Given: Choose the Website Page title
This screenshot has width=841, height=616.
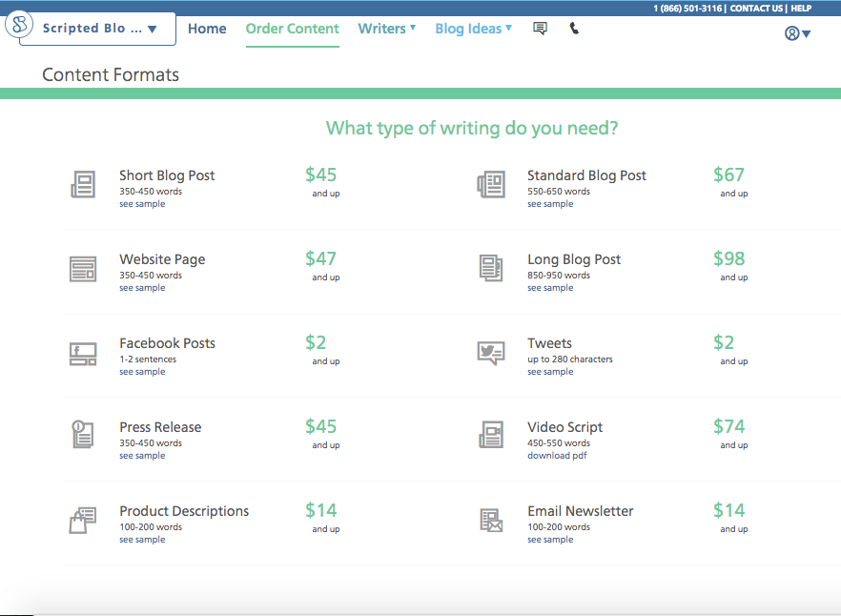Looking at the screenshot, I should point(162,259).
